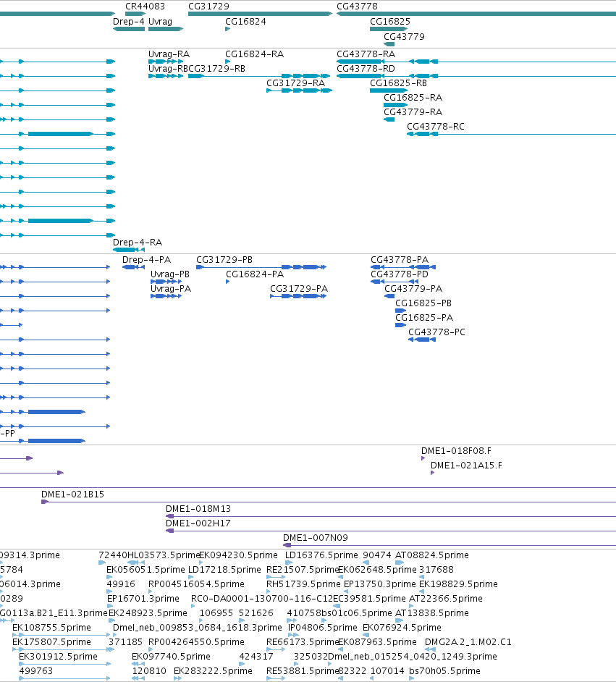The image size is (616, 682).
Task: Click the CG43778-RC transcript label
Action: click(x=436, y=127)
